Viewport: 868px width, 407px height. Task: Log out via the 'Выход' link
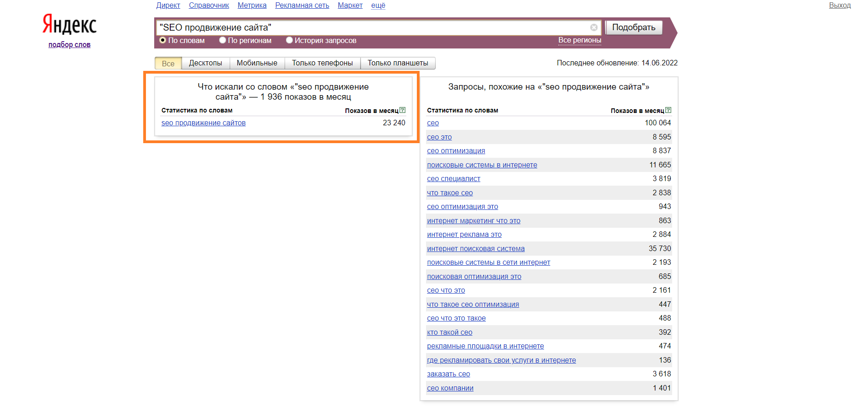point(840,5)
